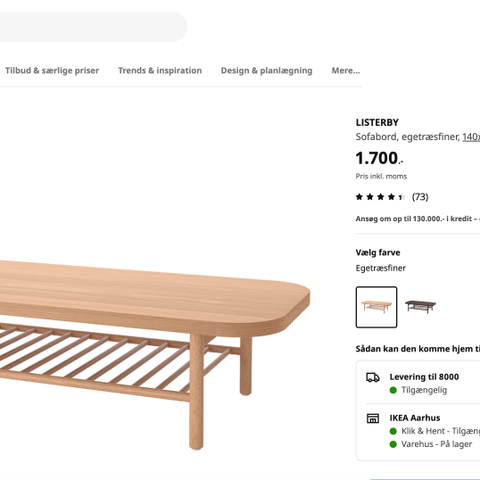Open the 140x size link
The height and width of the screenshot is (480, 480).
pos(471,137)
